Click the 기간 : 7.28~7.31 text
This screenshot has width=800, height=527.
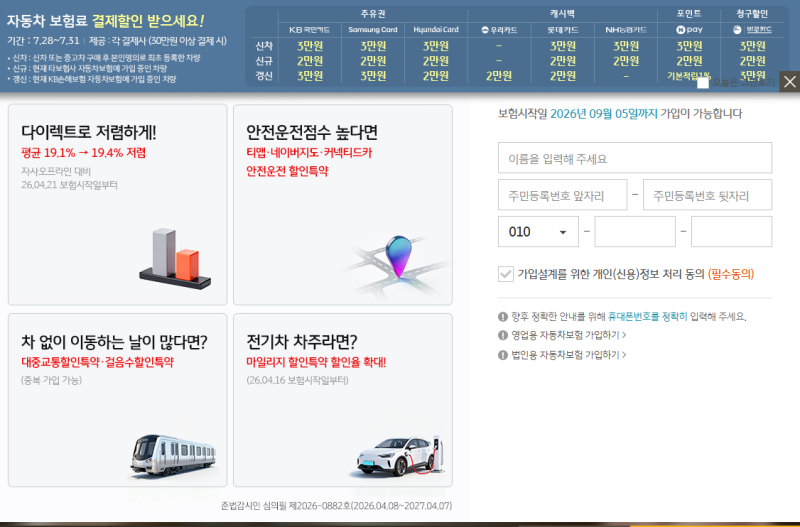pyautogui.click(x=43, y=41)
